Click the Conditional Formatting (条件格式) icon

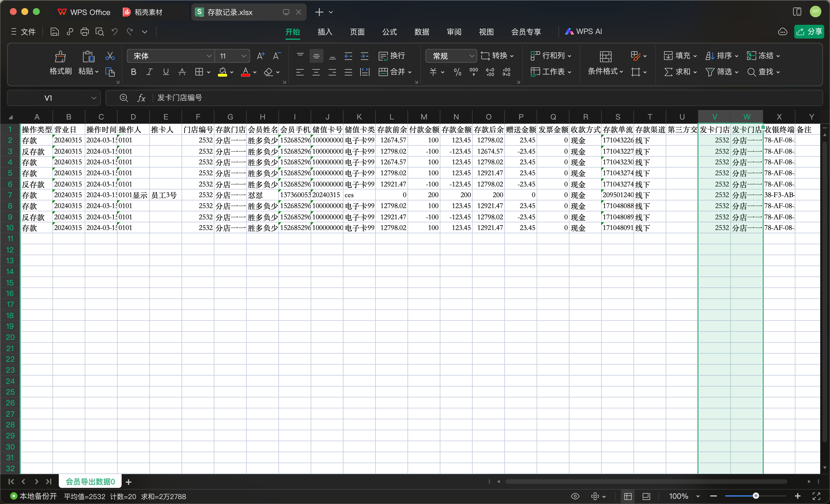coord(605,56)
